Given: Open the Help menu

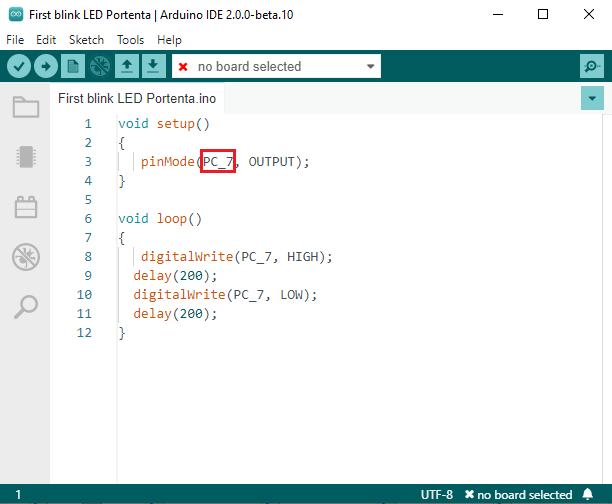Looking at the screenshot, I should [169, 40].
